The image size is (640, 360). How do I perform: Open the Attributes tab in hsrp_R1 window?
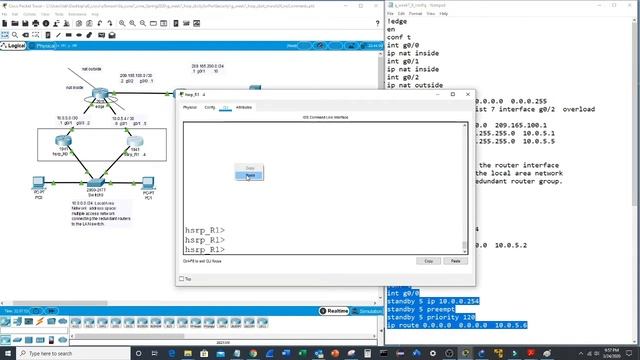244,107
